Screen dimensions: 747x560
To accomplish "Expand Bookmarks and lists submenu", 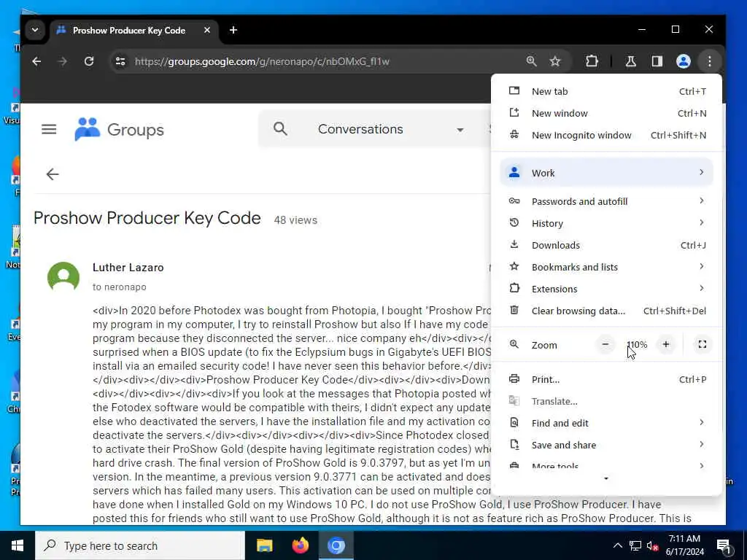I will [606, 267].
